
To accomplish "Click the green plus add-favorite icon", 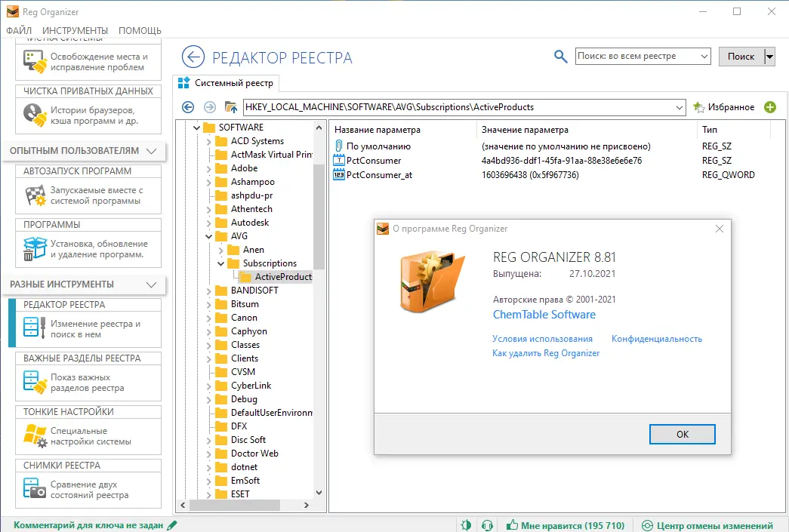I will (x=770, y=107).
